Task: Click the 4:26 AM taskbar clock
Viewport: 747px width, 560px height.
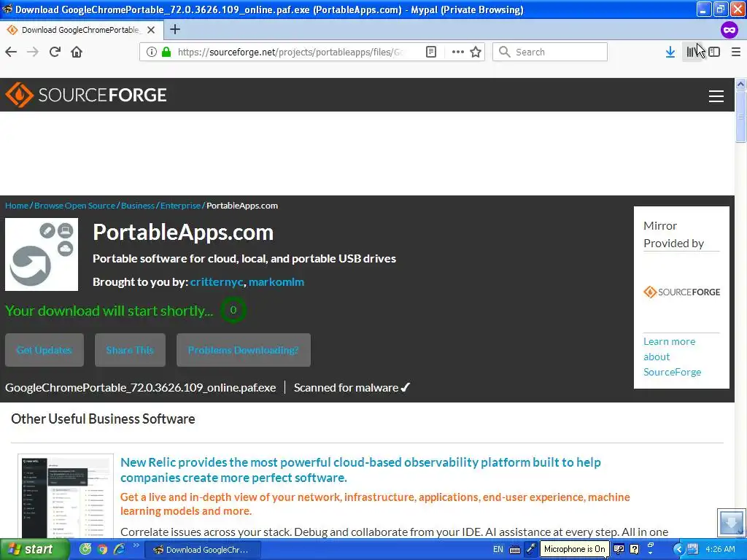Action: coord(720,550)
